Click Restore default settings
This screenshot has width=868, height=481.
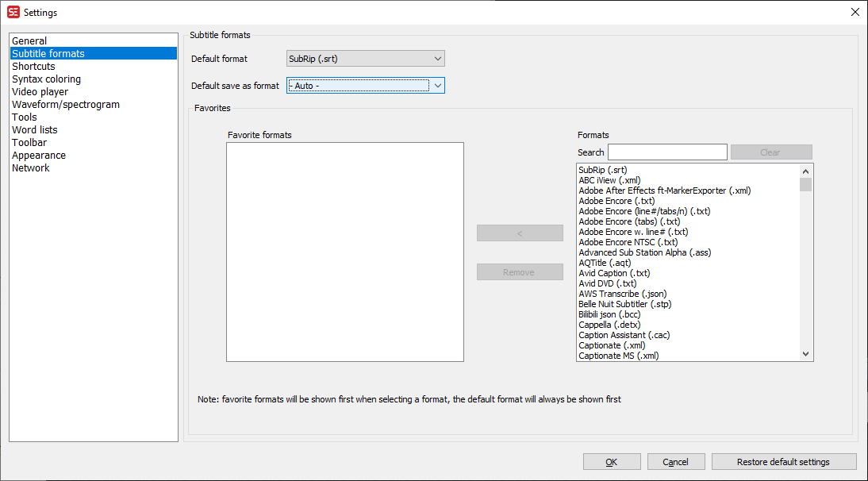pos(784,461)
